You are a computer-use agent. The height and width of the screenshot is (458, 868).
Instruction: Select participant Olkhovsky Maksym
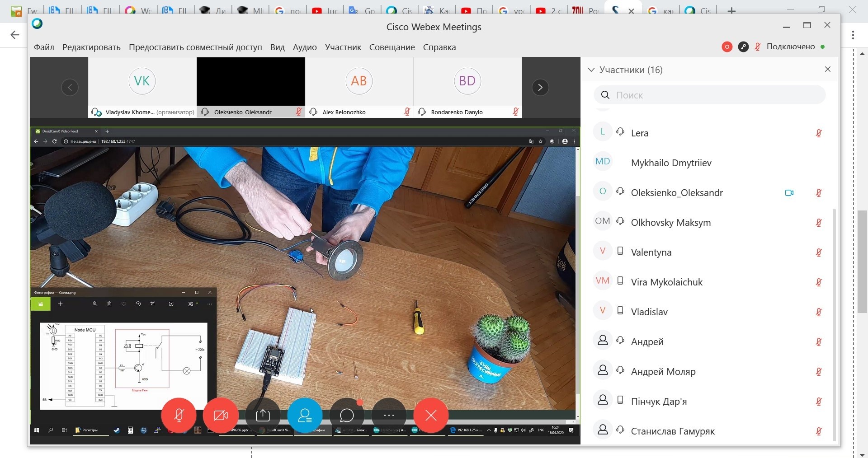point(709,222)
